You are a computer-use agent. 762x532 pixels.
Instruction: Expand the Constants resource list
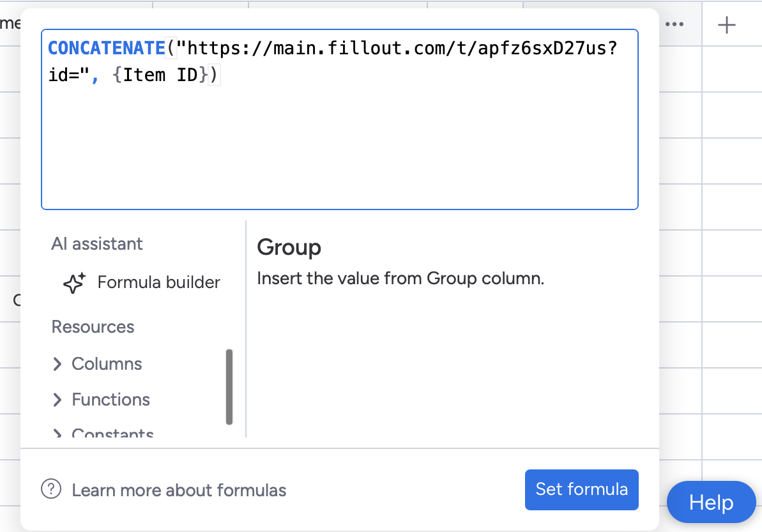pos(113,433)
